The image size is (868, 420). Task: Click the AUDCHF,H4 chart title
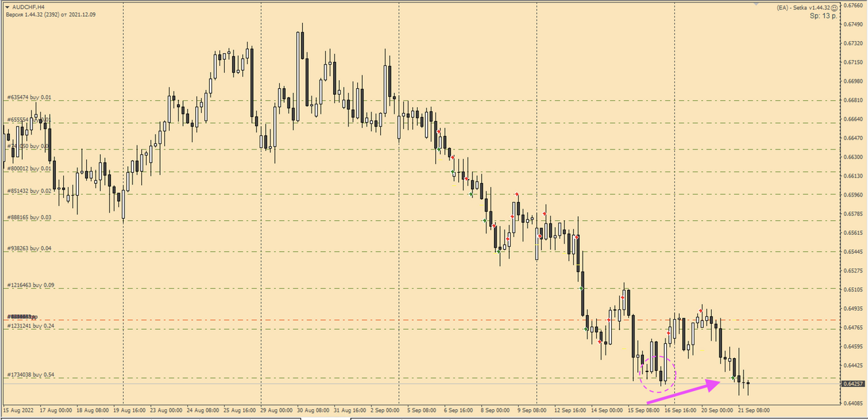[28, 7]
